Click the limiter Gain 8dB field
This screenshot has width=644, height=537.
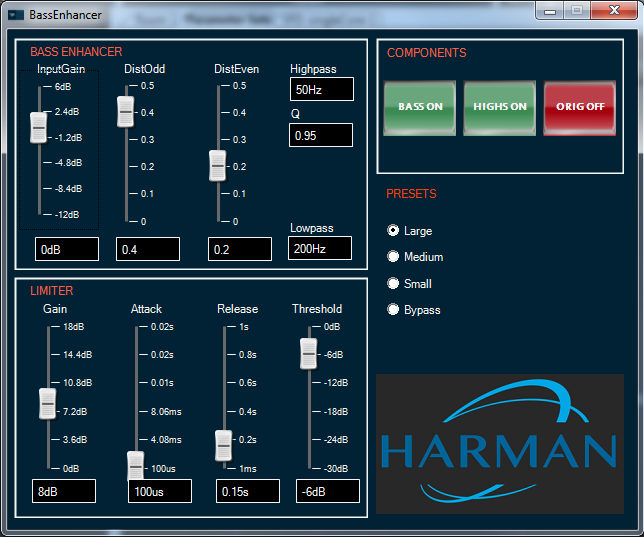click(64, 491)
